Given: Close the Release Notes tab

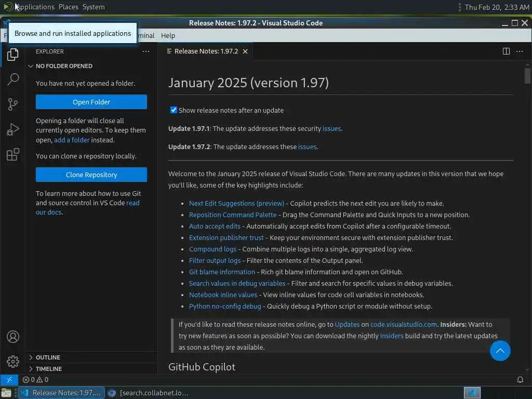Looking at the screenshot, I should pyautogui.click(x=245, y=51).
